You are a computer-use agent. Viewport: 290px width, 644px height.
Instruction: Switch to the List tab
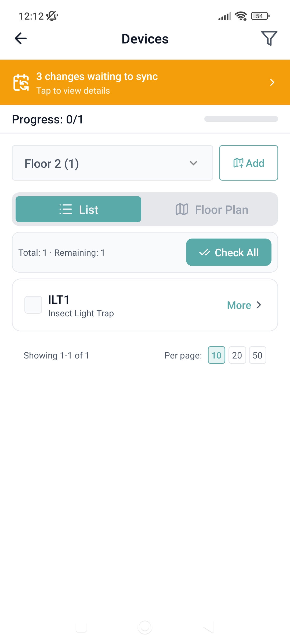(78, 209)
